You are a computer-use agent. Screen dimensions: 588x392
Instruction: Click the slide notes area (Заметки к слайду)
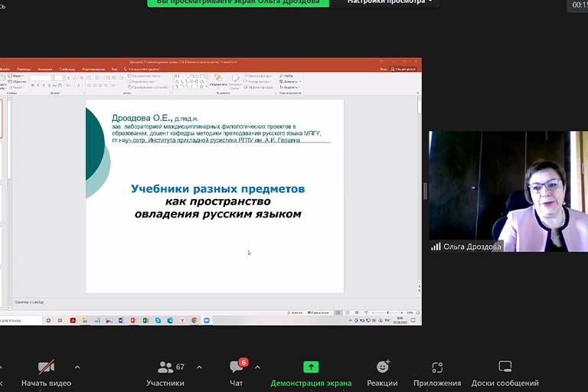point(153,302)
